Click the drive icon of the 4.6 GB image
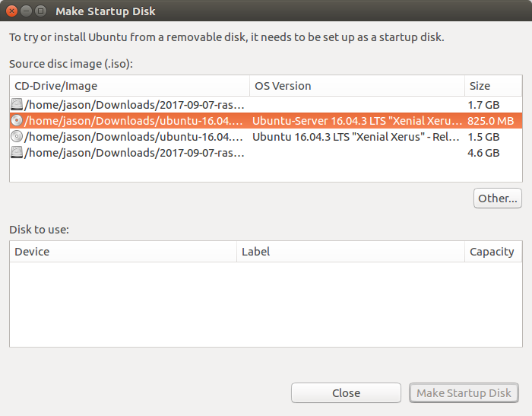This screenshot has width=532, height=416. coord(17,152)
